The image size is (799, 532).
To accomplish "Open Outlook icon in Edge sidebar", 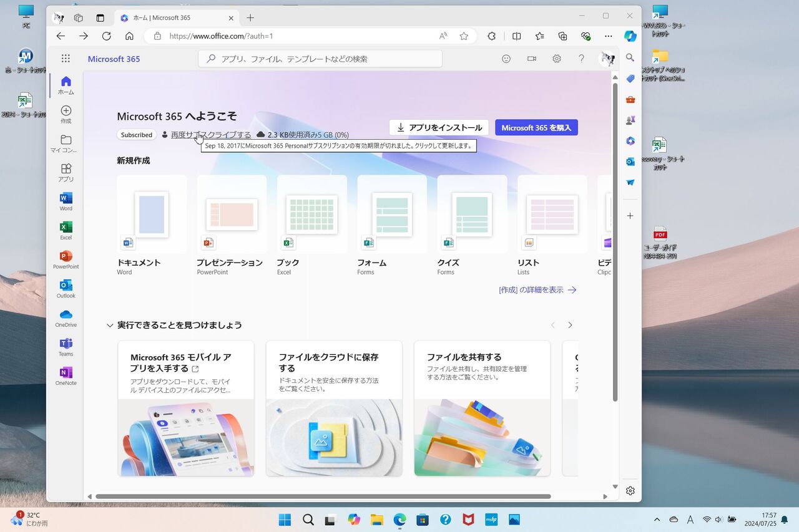I will [630, 162].
